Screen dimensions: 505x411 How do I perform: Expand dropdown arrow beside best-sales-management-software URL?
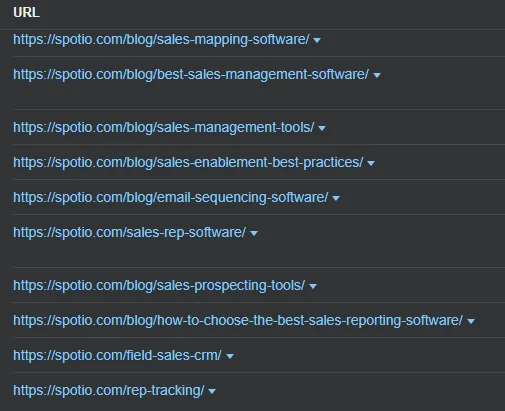tap(377, 75)
